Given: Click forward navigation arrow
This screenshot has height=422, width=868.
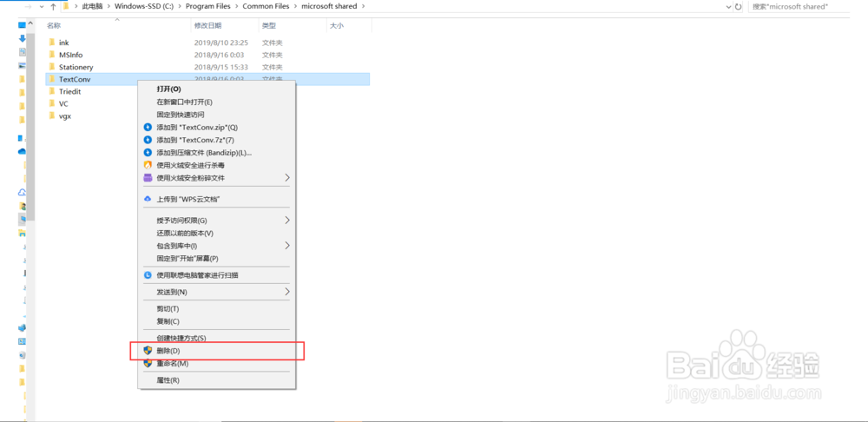Looking at the screenshot, I should tap(29, 7).
